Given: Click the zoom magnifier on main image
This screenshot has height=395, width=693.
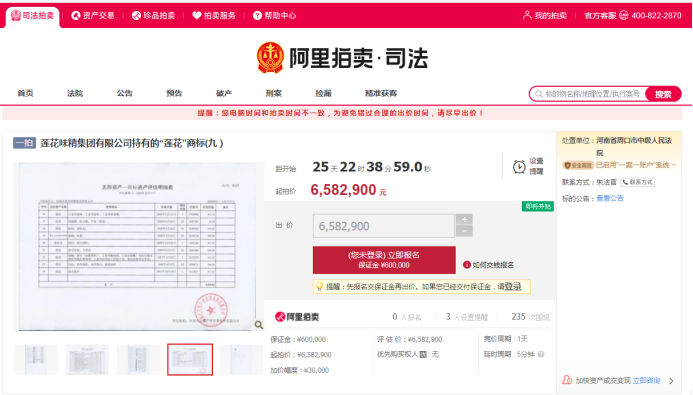Looking at the screenshot, I should (259, 325).
